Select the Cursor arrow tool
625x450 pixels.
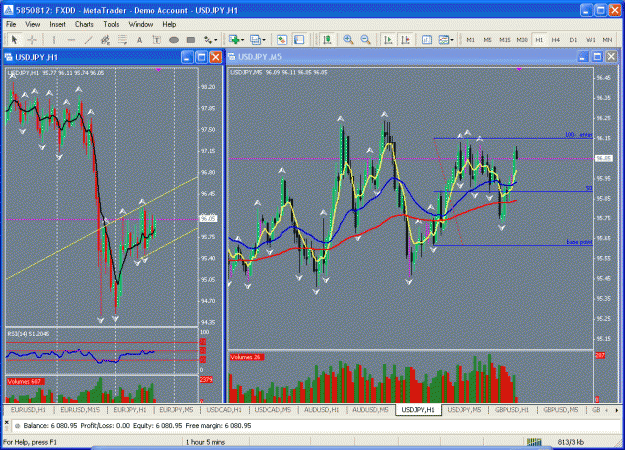click(14, 39)
